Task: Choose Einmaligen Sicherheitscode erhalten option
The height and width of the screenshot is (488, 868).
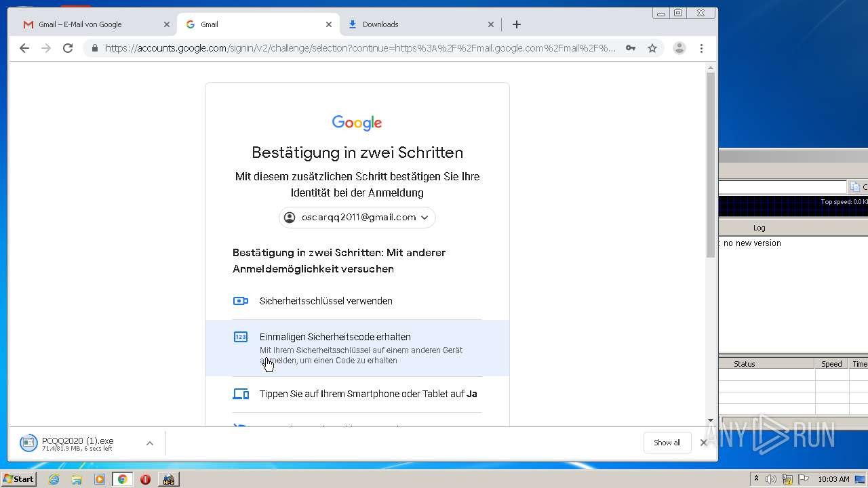Action: (x=357, y=348)
